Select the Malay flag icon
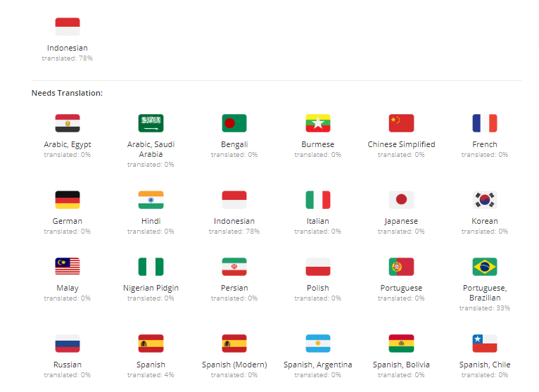Image resolution: width=539 pixels, height=392 pixels. [x=68, y=267]
